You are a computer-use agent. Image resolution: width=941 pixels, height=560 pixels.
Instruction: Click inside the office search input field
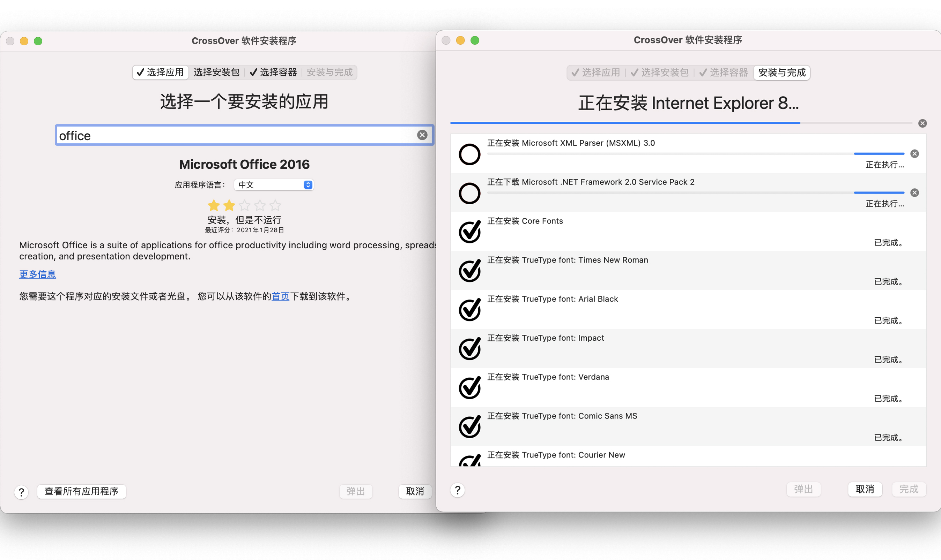point(227,135)
